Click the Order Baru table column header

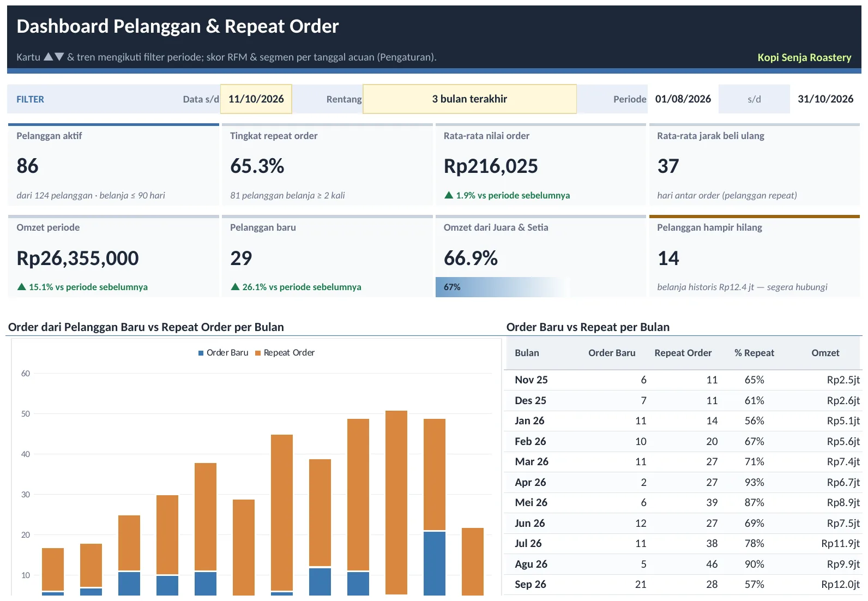click(x=612, y=353)
